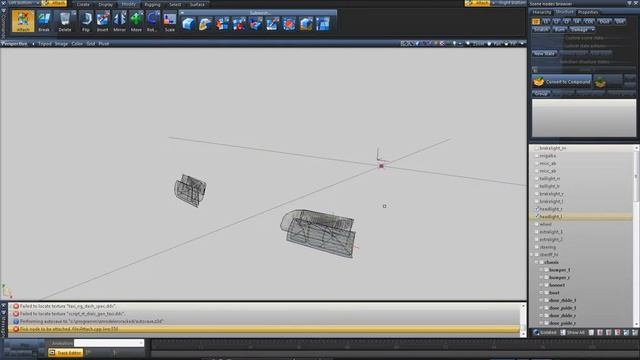Select the Scale tool

pos(169,21)
